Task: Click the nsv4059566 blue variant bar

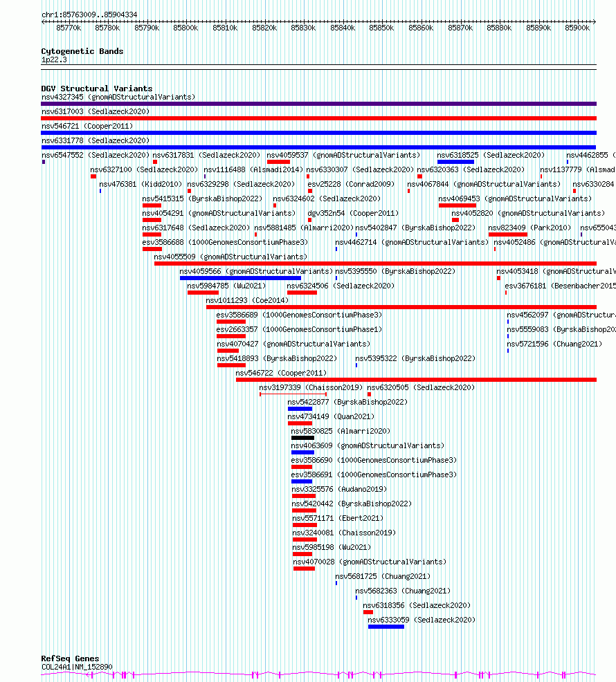Action: point(240,278)
